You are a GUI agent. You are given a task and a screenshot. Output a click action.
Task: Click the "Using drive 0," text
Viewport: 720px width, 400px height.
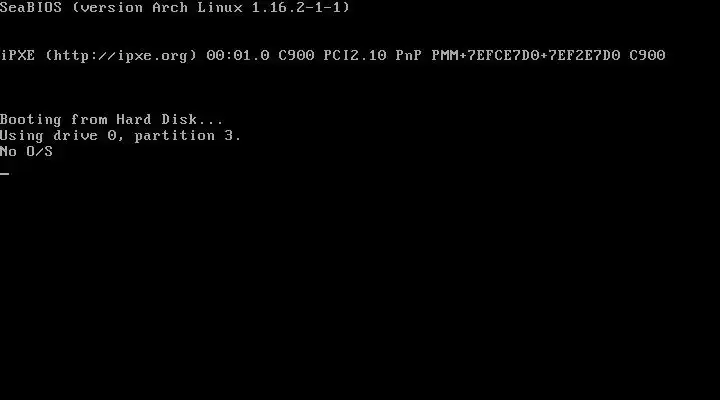(x=62, y=136)
